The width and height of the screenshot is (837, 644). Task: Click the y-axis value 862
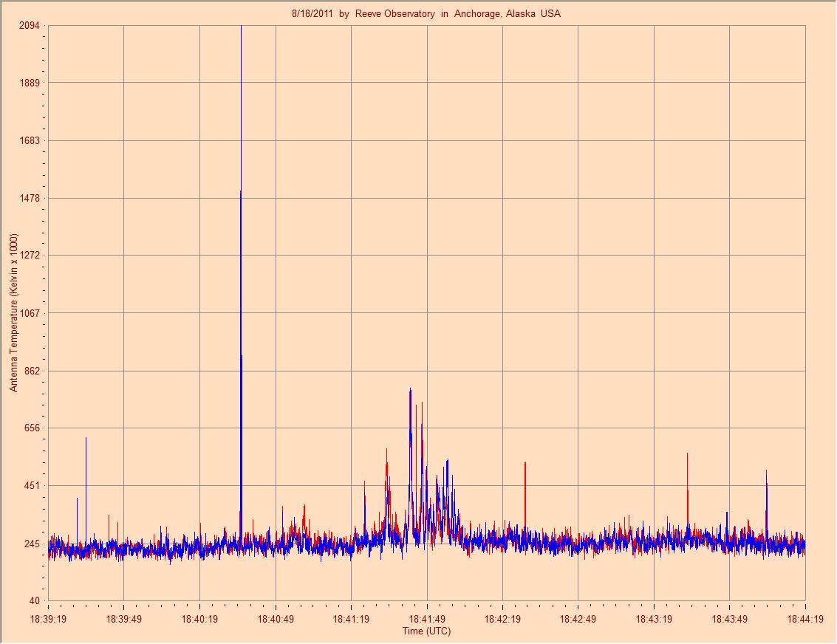pos(33,371)
